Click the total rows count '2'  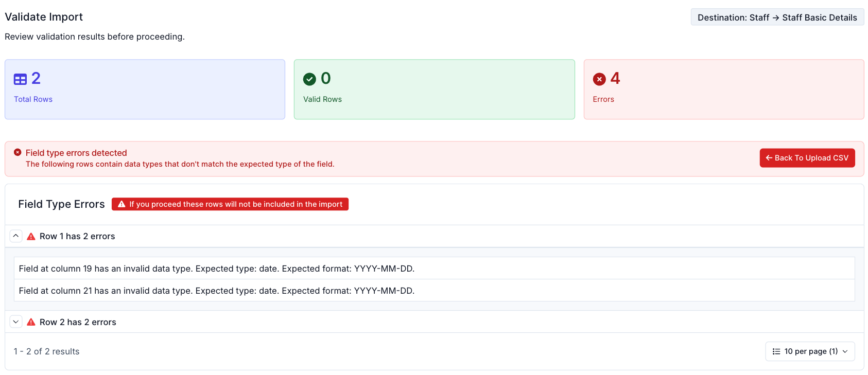[36, 78]
